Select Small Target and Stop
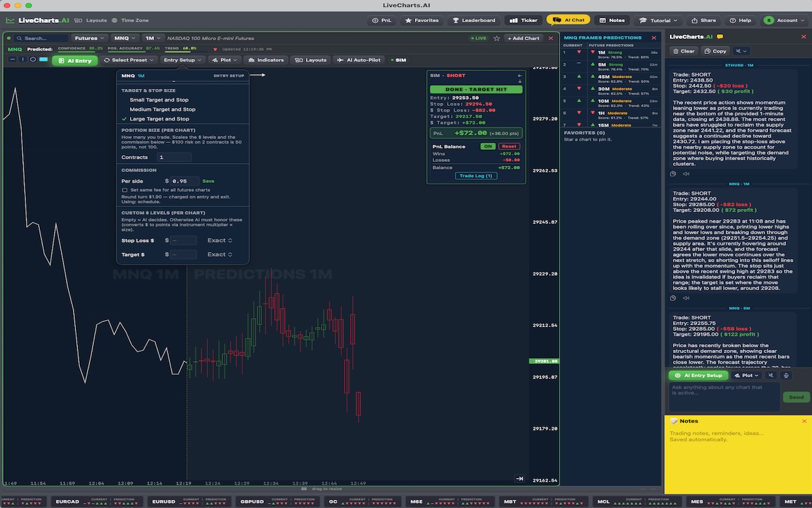The width and height of the screenshot is (812, 508). click(x=159, y=100)
